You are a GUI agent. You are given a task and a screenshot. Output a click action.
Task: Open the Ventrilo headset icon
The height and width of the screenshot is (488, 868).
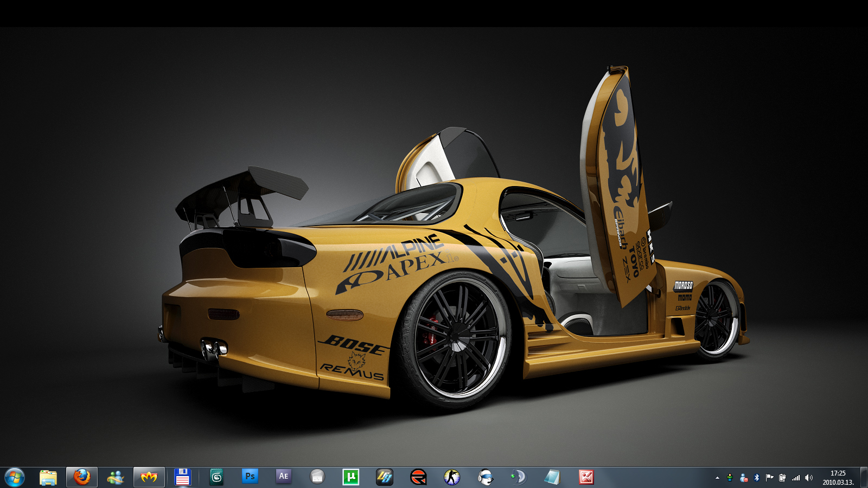click(x=485, y=477)
